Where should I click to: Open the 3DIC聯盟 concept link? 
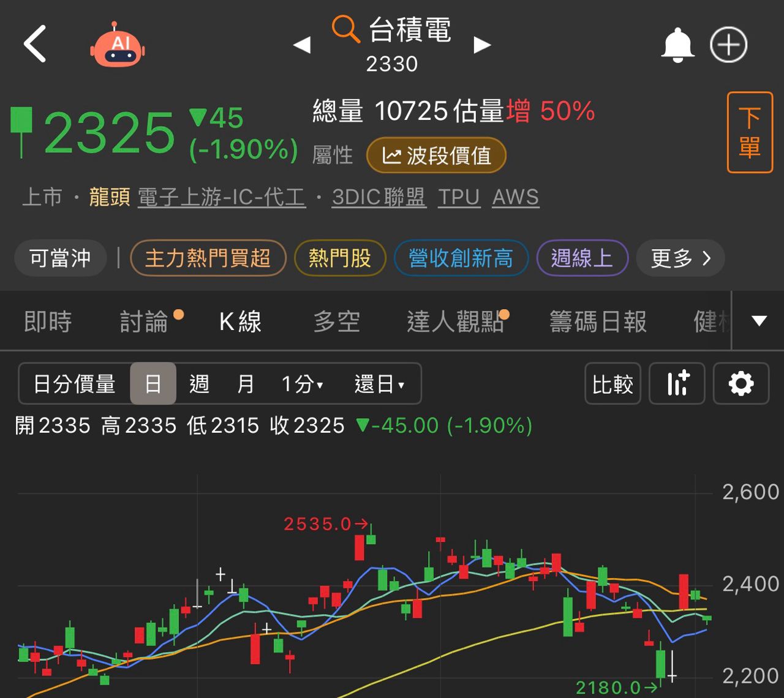[379, 197]
